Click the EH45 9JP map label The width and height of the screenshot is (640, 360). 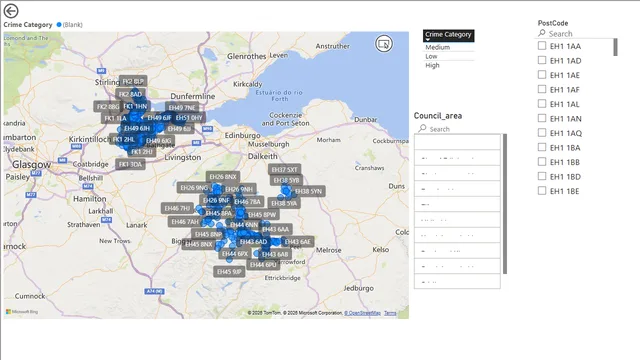[x=229, y=271]
